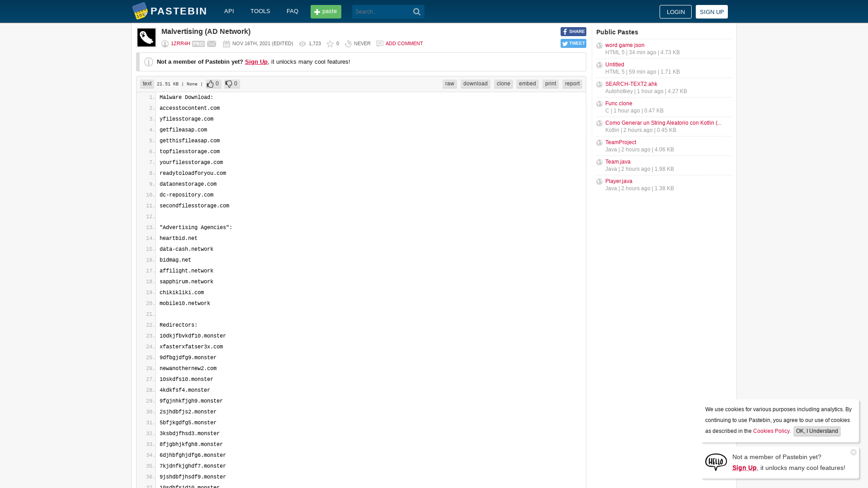Viewport: 868px width, 488px height.
Task: Accept cookies with OK, I Understand
Action: point(817,431)
